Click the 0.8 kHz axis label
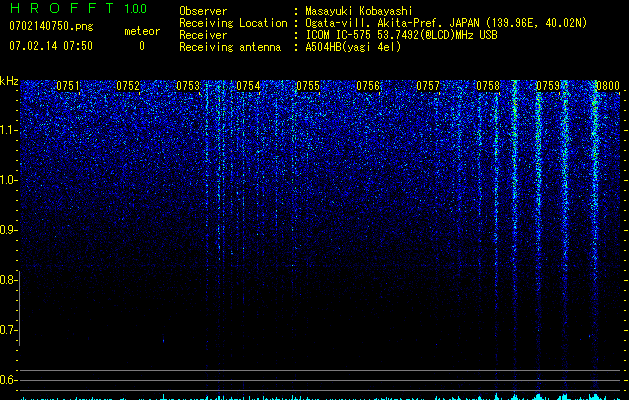The height and width of the screenshot is (400, 629). pos(8,280)
